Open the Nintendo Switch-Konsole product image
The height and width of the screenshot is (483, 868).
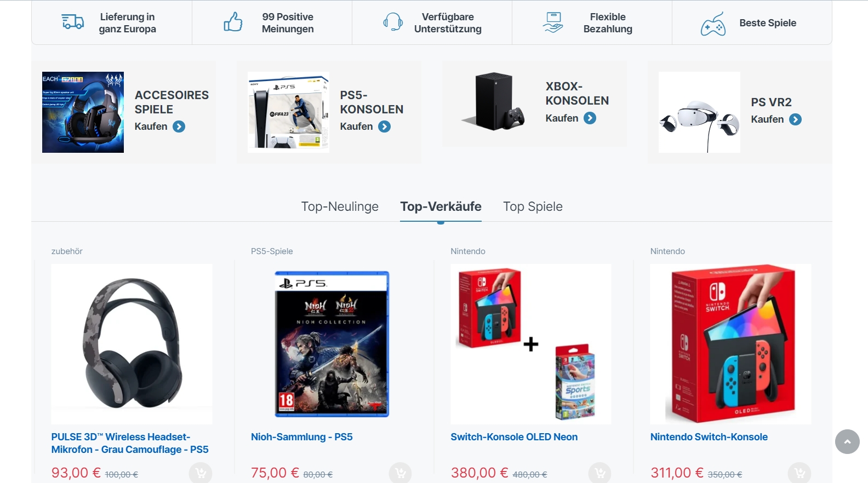point(730,344)
